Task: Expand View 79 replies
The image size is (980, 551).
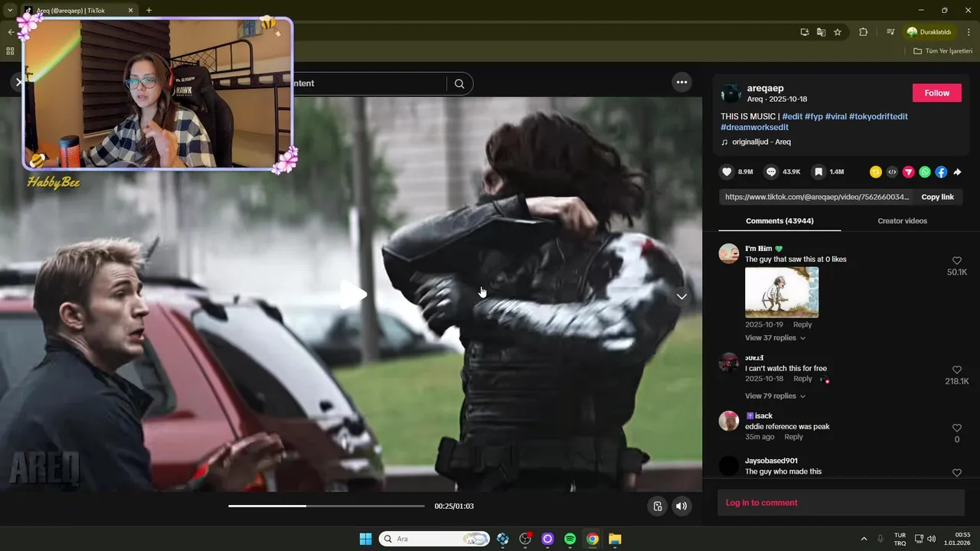Action: click(x=775, y=396)
